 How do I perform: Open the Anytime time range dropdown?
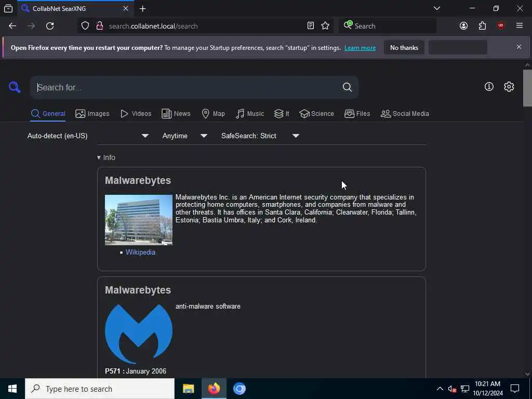click(x=185, y=136)
